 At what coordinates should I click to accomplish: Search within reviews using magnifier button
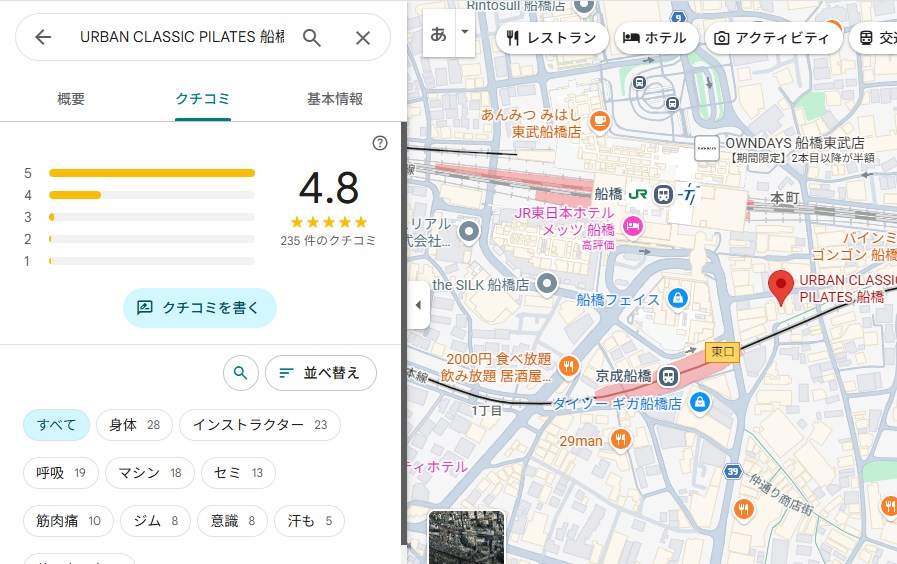239,373
